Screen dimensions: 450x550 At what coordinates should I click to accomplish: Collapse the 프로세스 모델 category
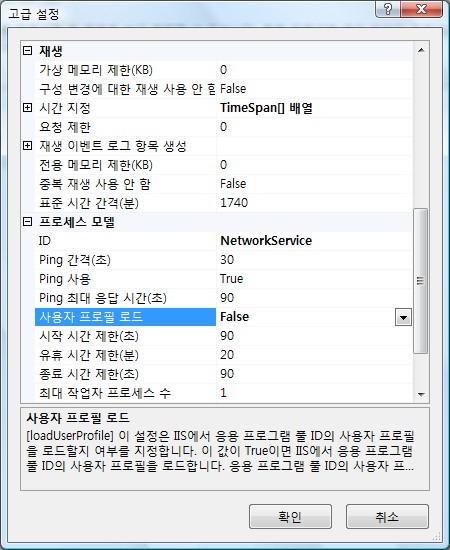point(27,222)
